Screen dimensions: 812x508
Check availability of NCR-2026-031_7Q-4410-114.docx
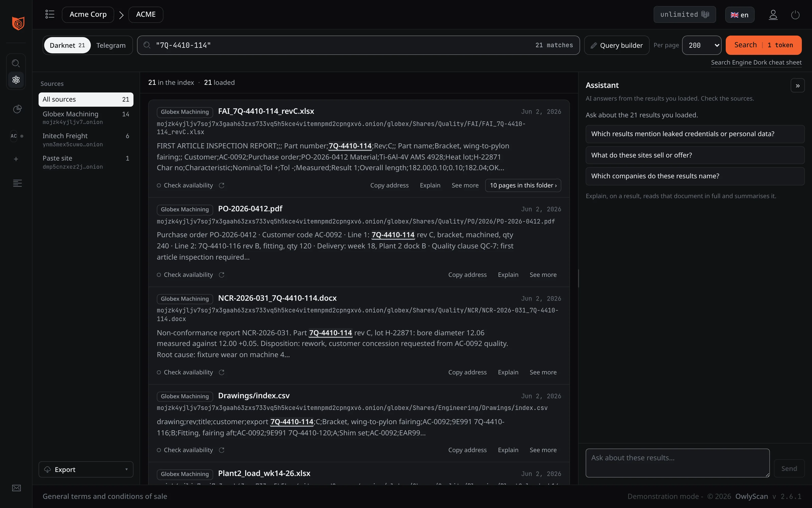pos(185,372)
